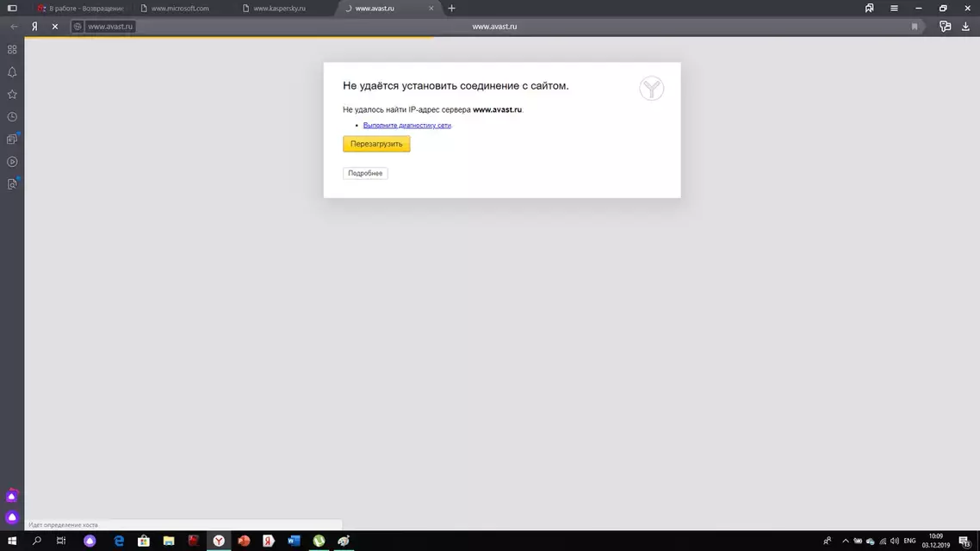Viewport: 980px width, 551px height.
Task: Switch to 'В работе - Возвращение' tab
Action: coord(81,8)
